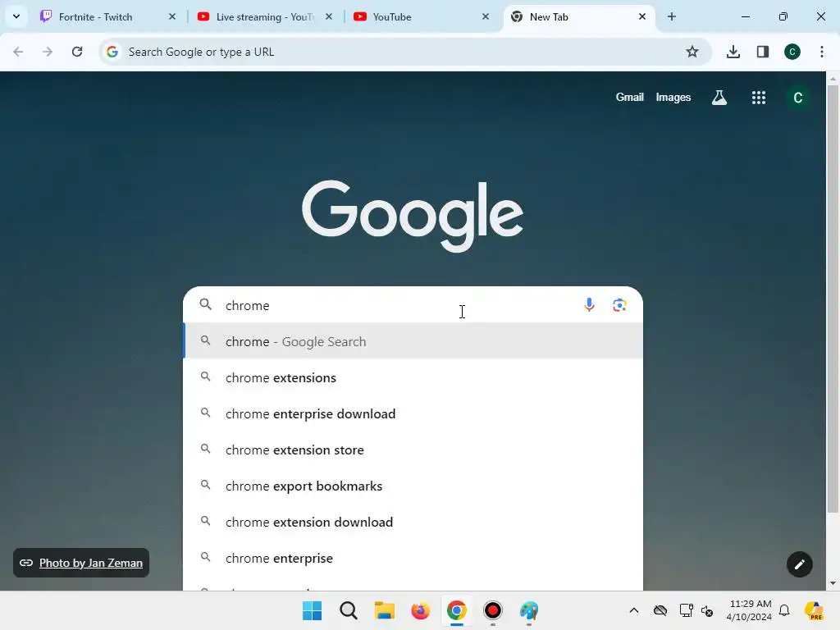Click the scrollbar up arrow
This screenshot has height=630, width=840.
pyautogui.click(x=833, y=79)
